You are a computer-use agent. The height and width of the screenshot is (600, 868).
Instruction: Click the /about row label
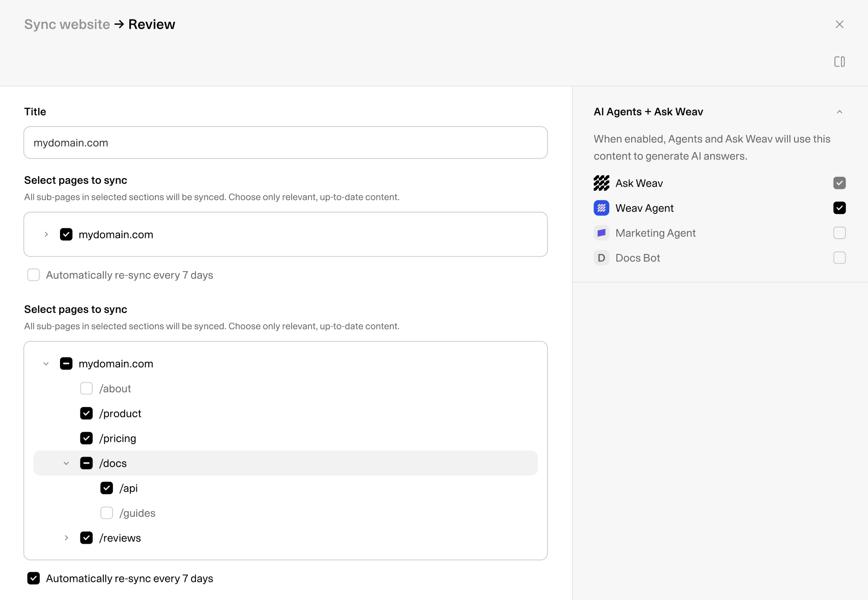(115, 388)
